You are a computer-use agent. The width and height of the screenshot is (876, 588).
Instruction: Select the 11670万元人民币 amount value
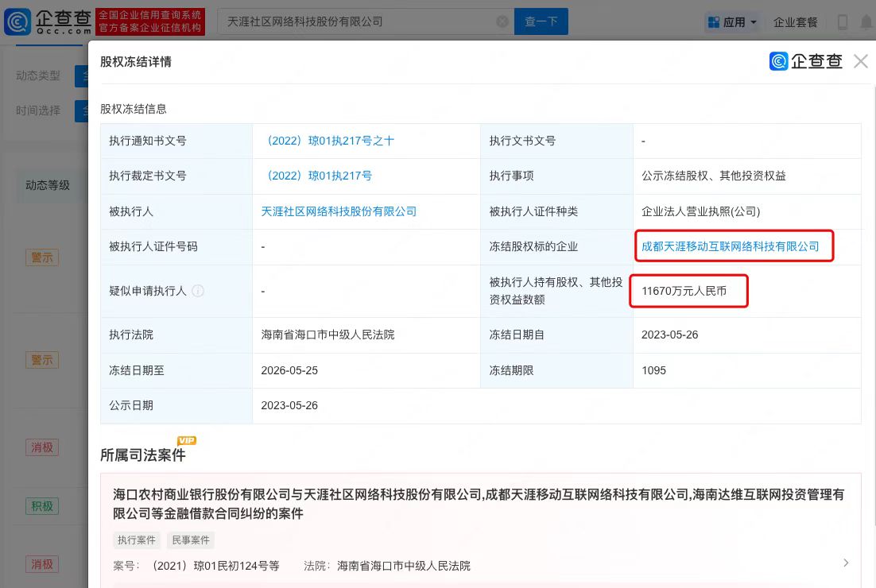pyautogui.click(x=684, y=291)
